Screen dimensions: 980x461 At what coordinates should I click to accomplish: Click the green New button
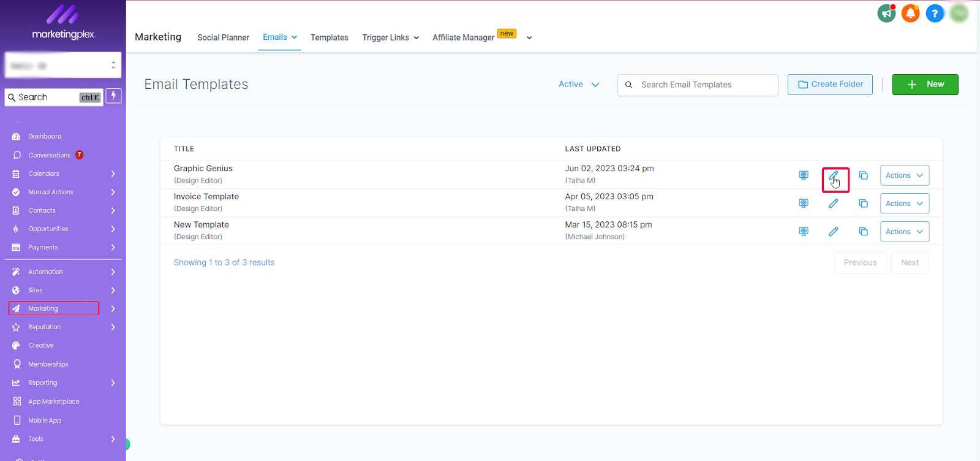[925, 85]
